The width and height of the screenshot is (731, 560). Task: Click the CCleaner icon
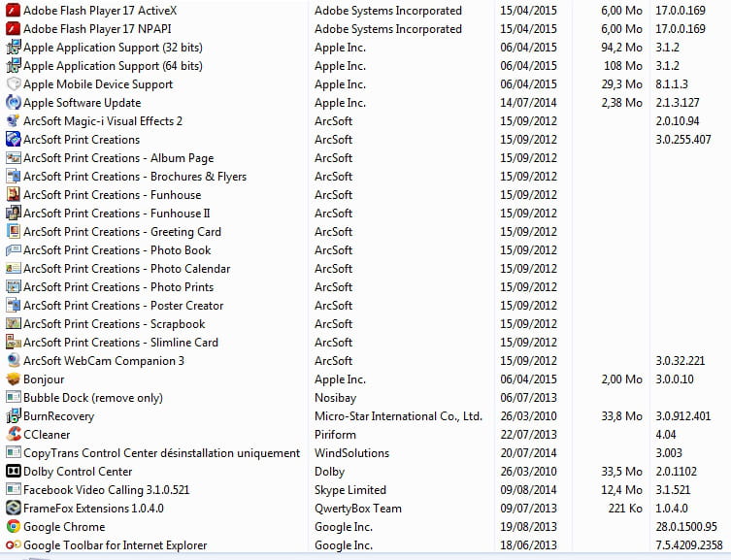coord(13,434)
